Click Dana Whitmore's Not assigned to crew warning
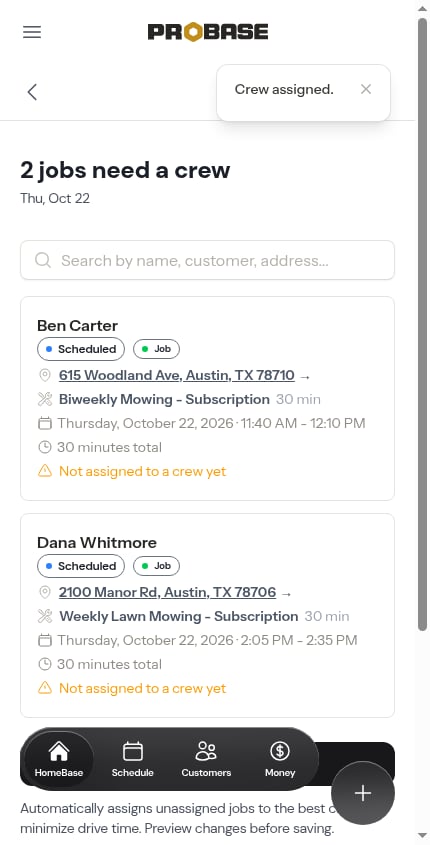 [143, 689]
